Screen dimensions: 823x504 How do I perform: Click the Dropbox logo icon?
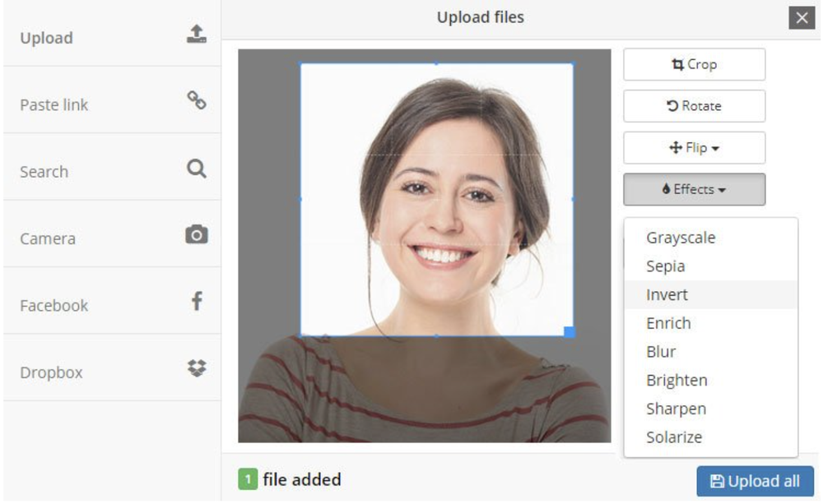[197, 368]
